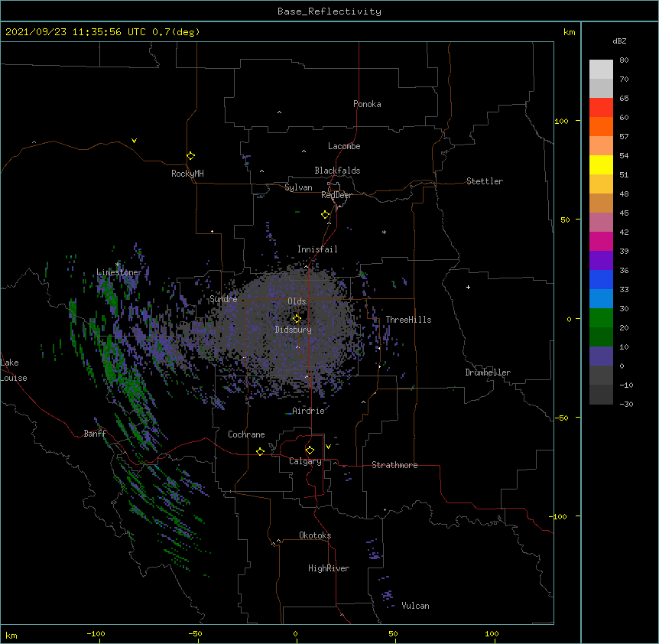Select the RedDeer city label
The width and height of the screenshot is (659, 644).
pos(336,195)
